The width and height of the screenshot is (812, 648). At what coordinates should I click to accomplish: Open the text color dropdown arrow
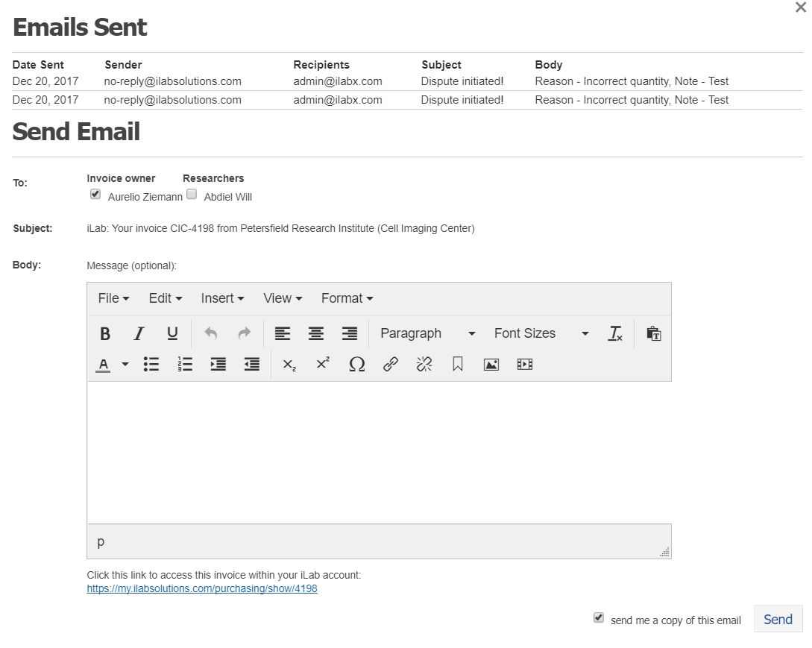[x=125, y=365]
